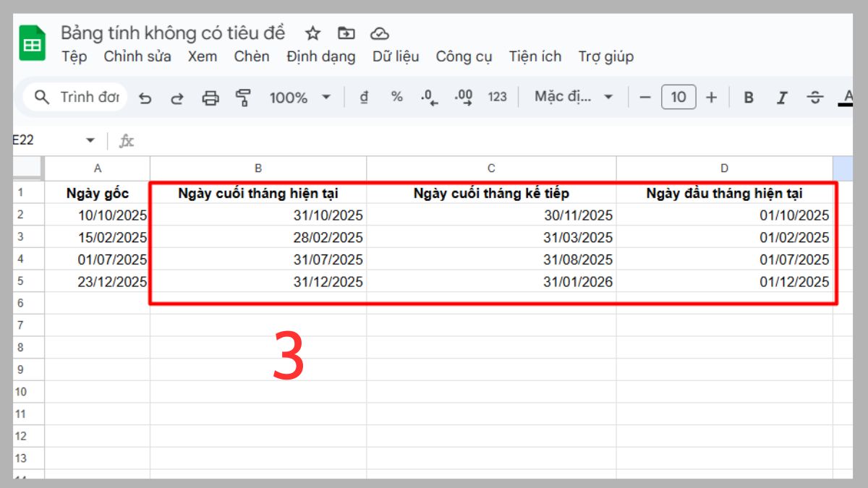This screenshot has height=488, width=868.
Task: Toggle italic formatting
Action: click(x=781, y=98)
